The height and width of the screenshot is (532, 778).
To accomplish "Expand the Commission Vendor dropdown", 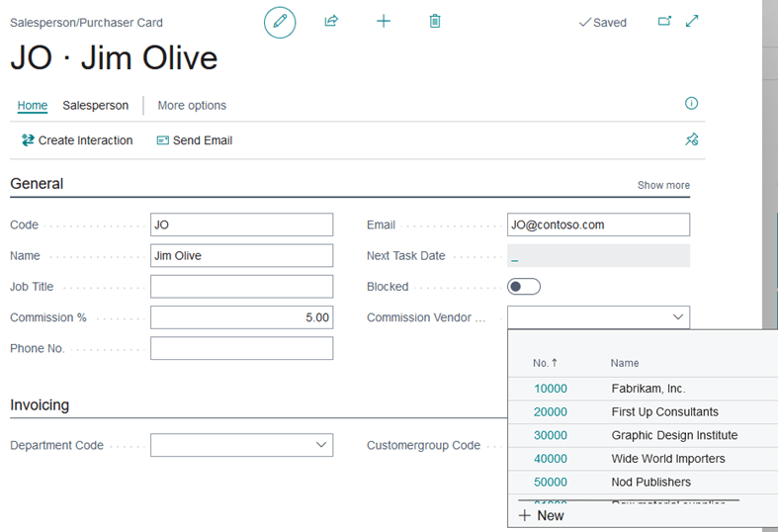I will [678, 317].
